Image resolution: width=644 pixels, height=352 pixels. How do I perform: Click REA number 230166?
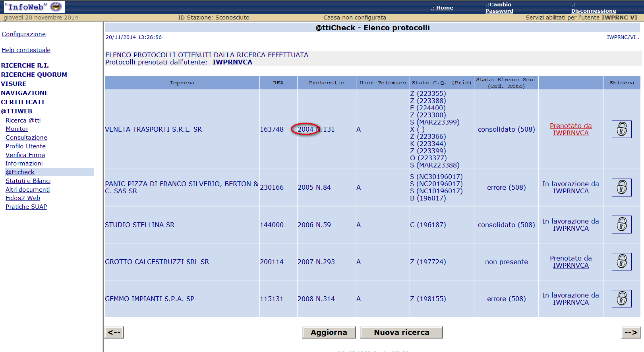(272, 187)
